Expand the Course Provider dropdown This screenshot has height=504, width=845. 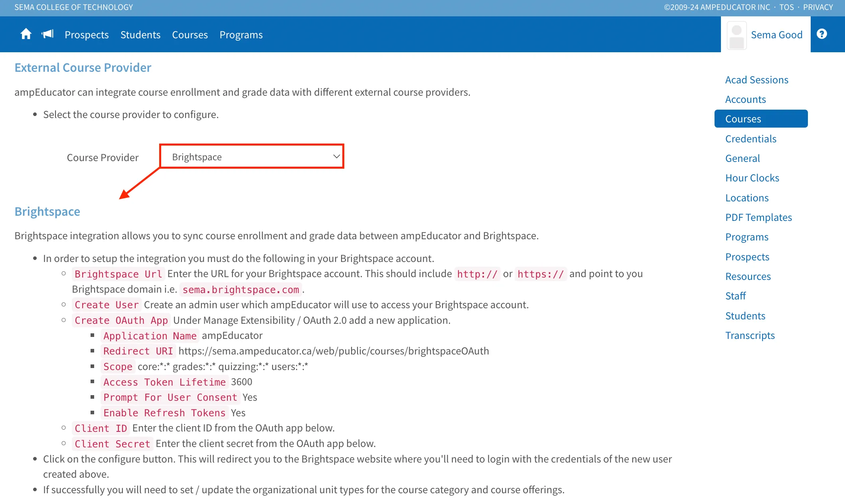tap(252, 157)
